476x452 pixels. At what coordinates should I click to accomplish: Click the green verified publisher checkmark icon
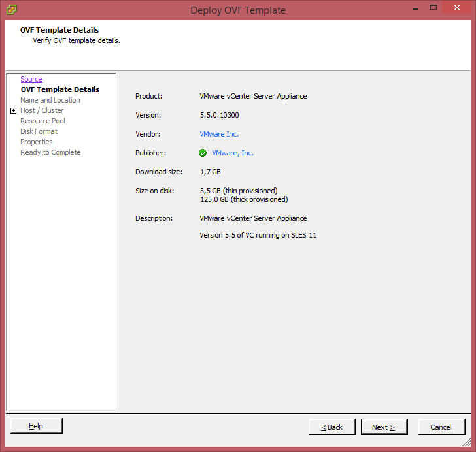click(203, 153)
